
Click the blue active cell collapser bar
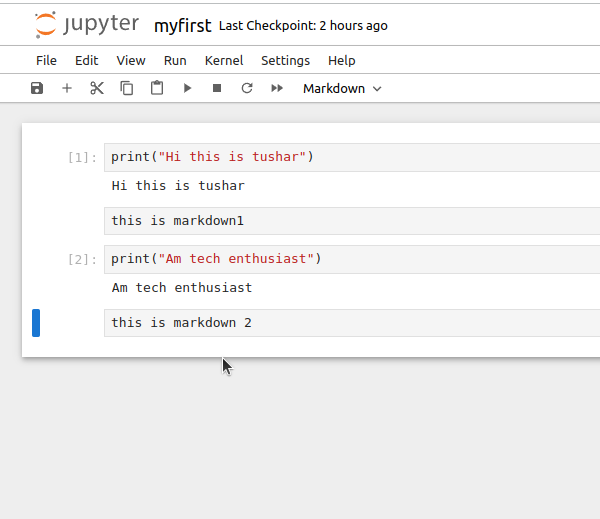tap(36, 323)
